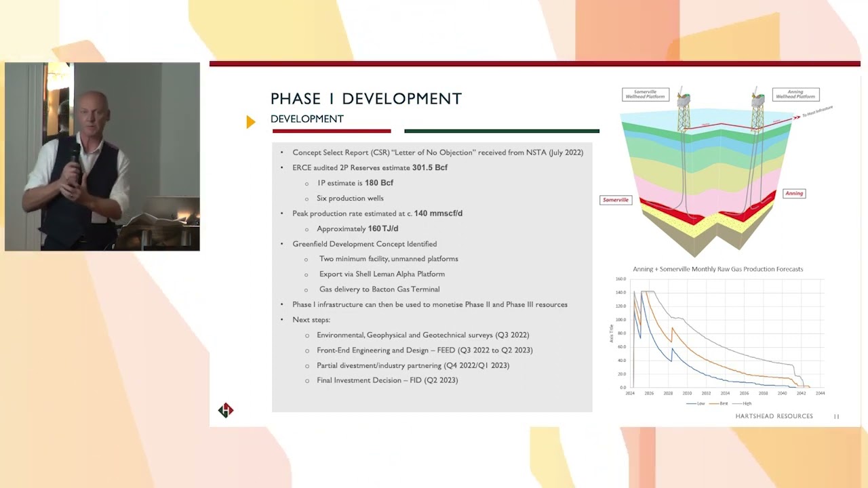
Task: Click the 'High' legend entry
Action: point(742,403)
